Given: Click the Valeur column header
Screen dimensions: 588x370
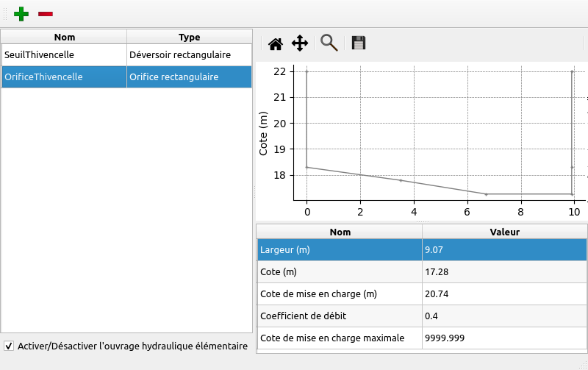Looking at the screenshot, I should 504,232.
